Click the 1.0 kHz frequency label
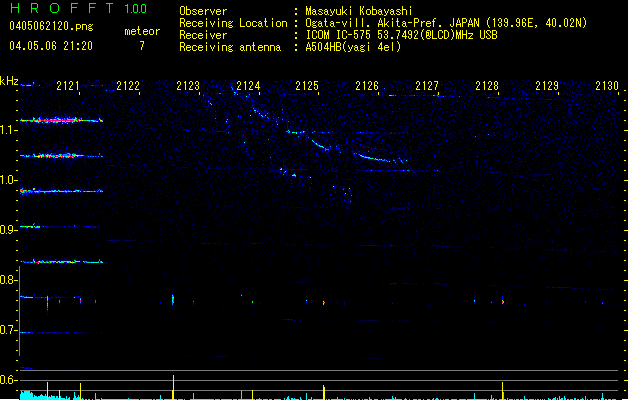 click(8, 180)
